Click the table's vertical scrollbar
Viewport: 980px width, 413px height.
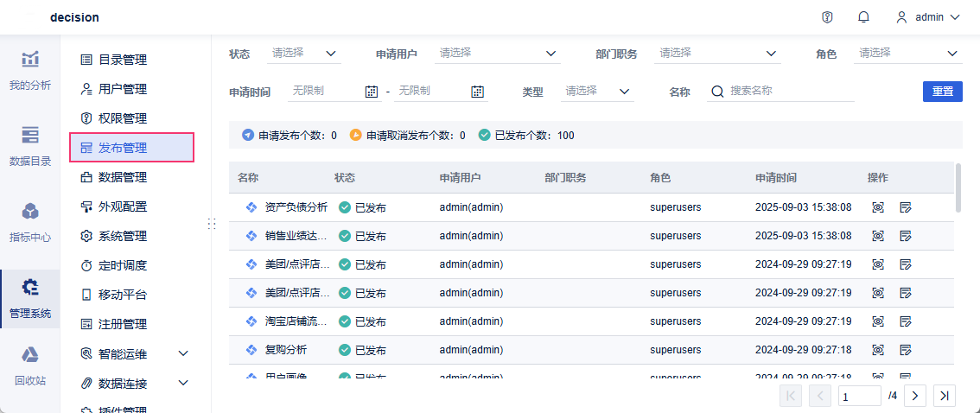(x=958, y=187)
